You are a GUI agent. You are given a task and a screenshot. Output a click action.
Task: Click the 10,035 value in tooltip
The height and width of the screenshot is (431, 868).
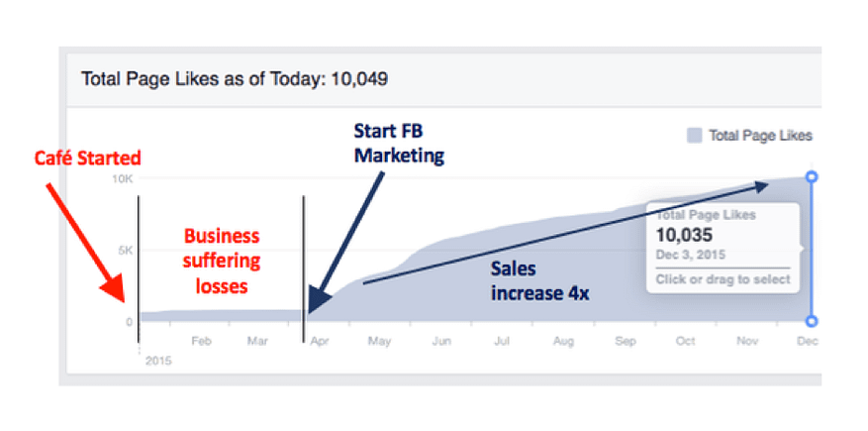click(684, 235)
